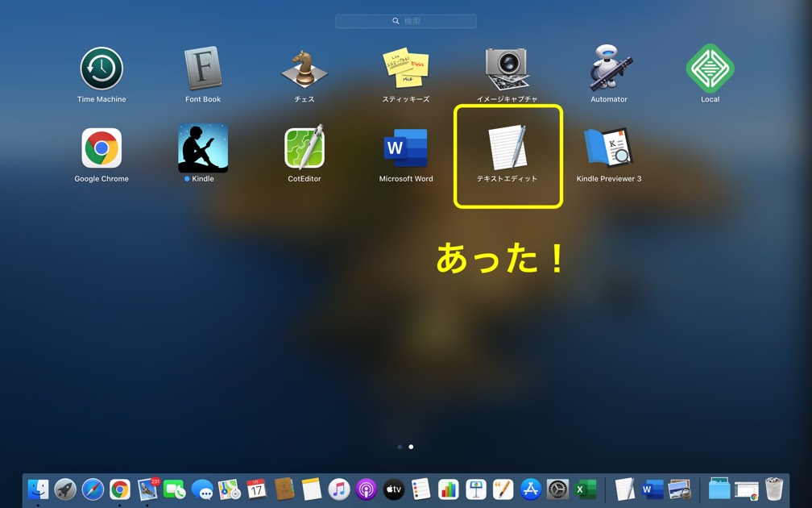Open Safari from the Dock
Screen dimensions: 812x508
(x=93, y=489)
